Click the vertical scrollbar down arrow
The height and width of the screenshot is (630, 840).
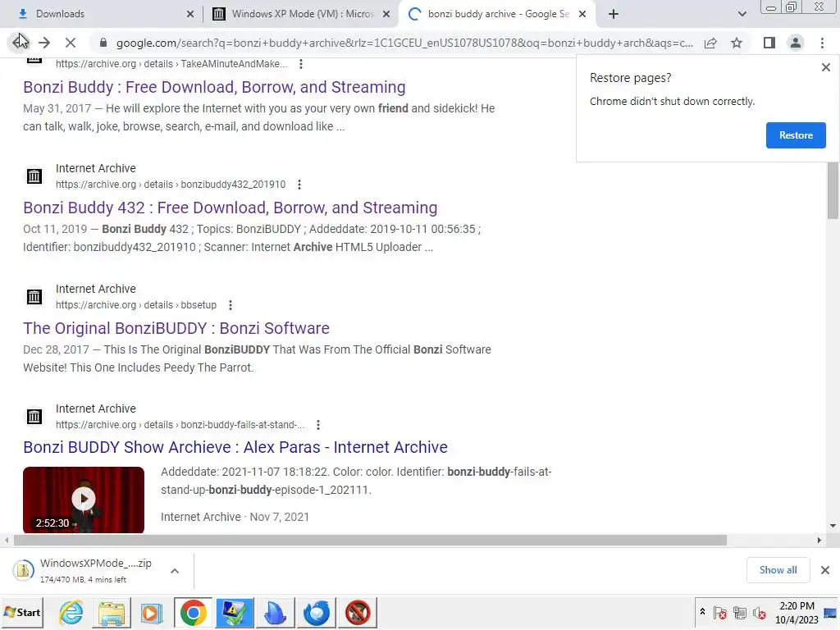tap(833, 526)
